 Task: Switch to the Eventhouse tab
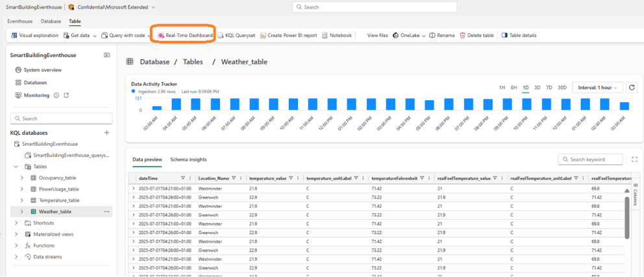(19, 21)
